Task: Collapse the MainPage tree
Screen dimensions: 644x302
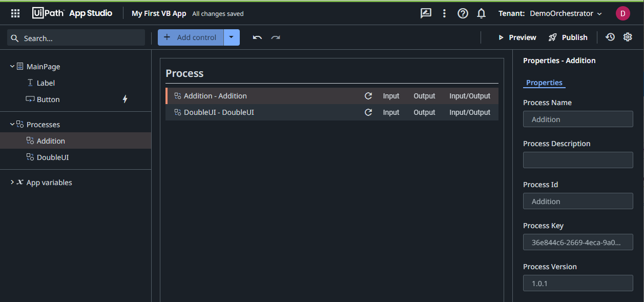Action: [11, 66]
